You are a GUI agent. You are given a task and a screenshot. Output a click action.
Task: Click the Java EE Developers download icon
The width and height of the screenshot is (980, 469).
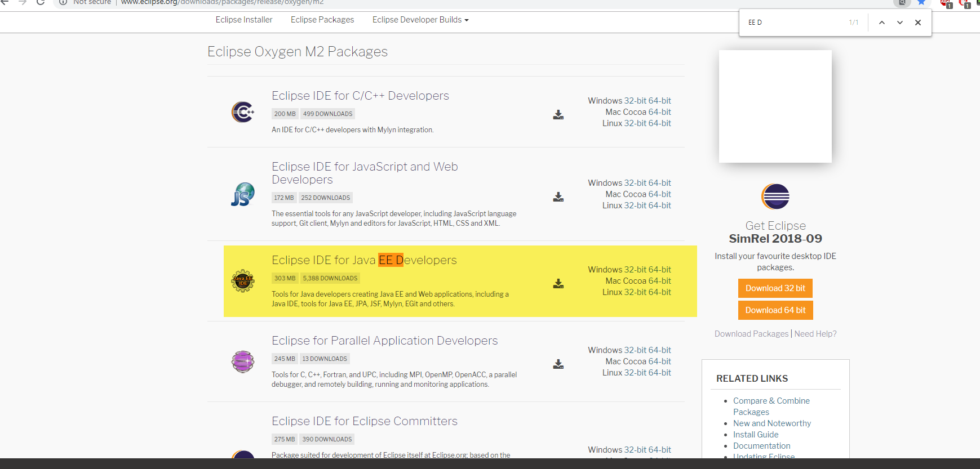tap(558, 283)
